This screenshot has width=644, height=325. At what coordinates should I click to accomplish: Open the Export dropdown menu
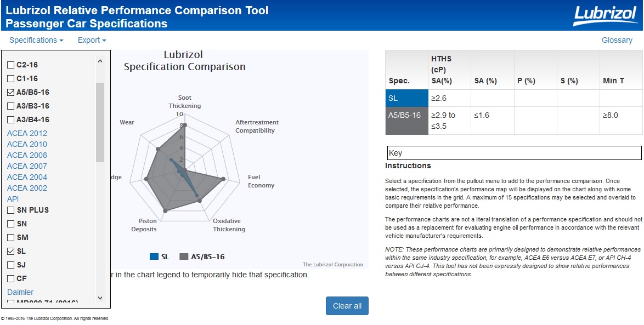pos(92,40)
